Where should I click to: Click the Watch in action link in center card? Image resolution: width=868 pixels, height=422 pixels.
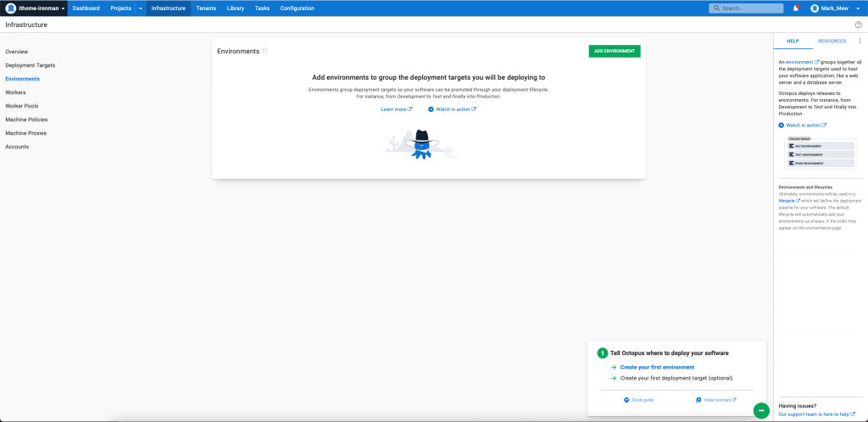pyautogui.click(x=456, y=109)
